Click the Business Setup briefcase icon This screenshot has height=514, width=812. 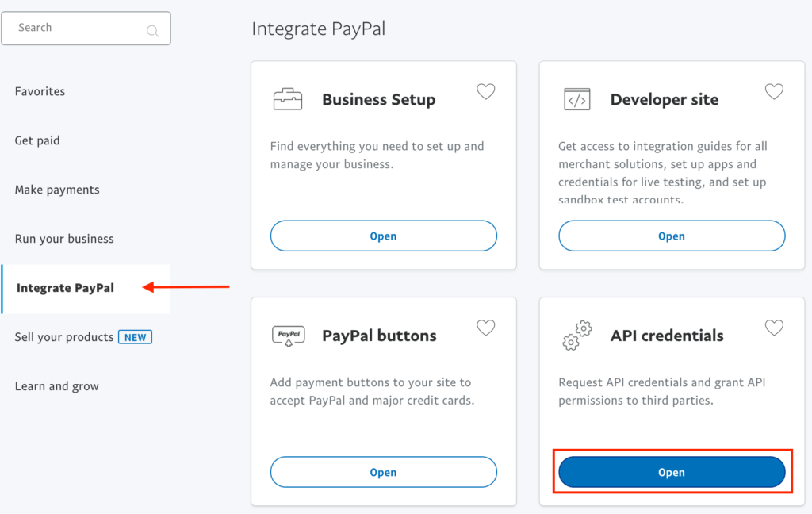click(x=287, y=99)
